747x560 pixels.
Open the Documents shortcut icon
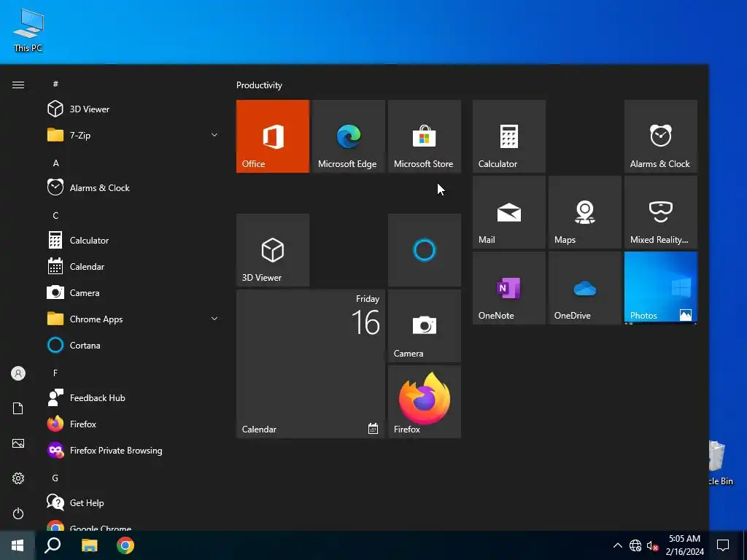18,408
